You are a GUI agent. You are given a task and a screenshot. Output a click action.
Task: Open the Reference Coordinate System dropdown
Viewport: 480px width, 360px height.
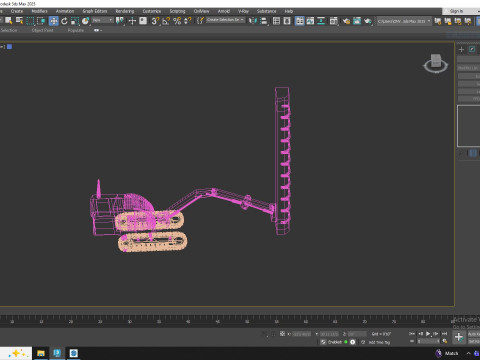[103, 20]
